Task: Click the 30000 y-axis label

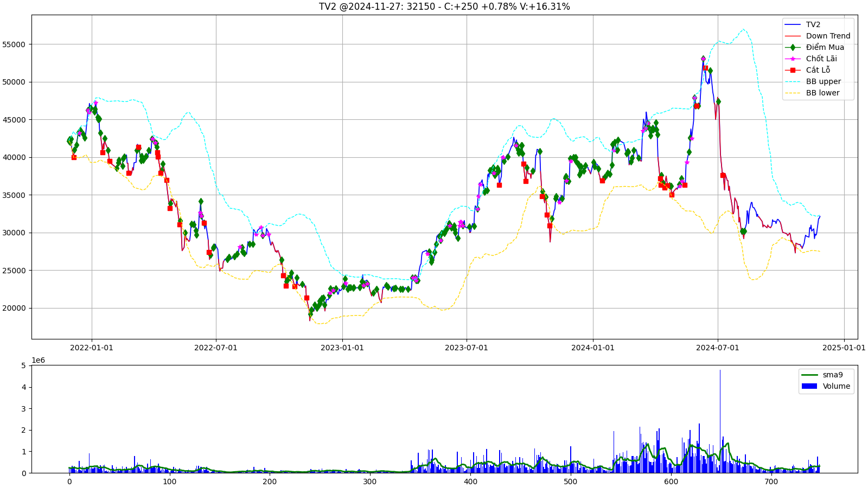Action: 15,233
